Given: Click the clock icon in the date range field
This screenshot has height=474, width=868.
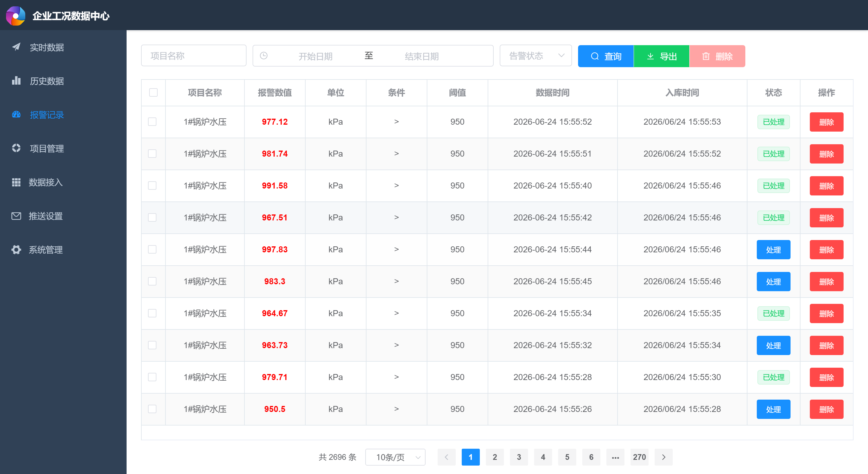Looking at the screenshot, I should point(264,55).
